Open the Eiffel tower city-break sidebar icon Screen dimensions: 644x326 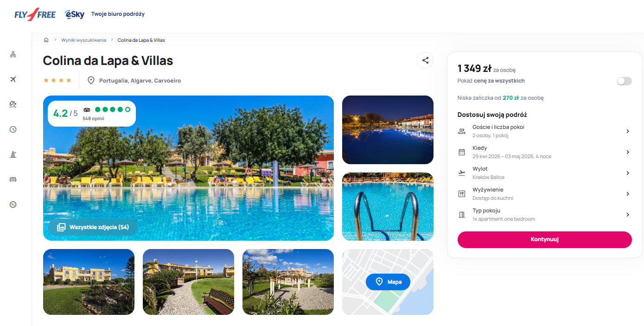click(13, 154)
